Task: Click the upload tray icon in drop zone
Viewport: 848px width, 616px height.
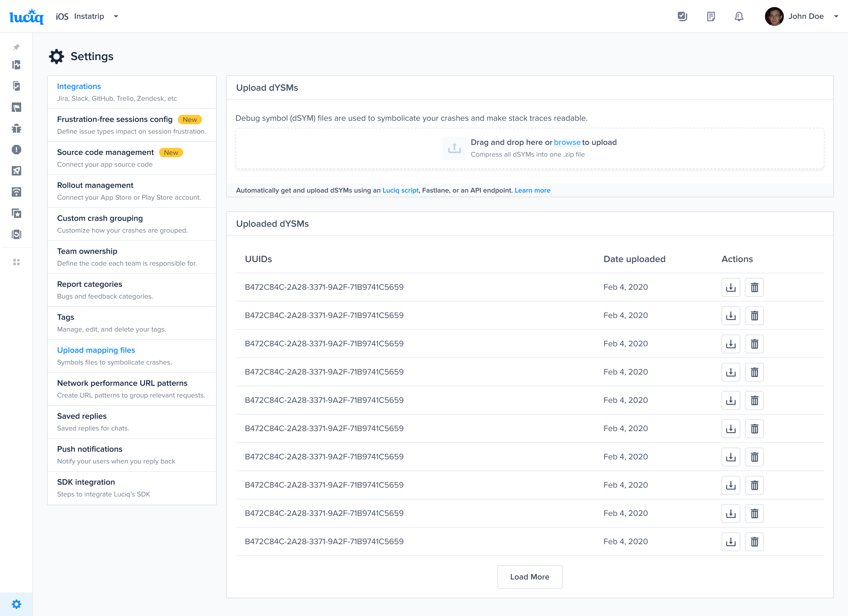Action: click(454, 148)
